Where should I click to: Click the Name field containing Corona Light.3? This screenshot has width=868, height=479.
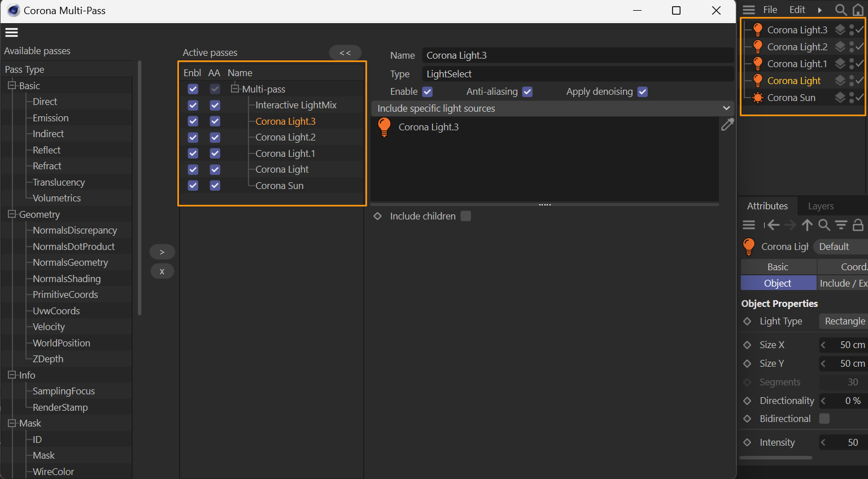tap(578, 55)
